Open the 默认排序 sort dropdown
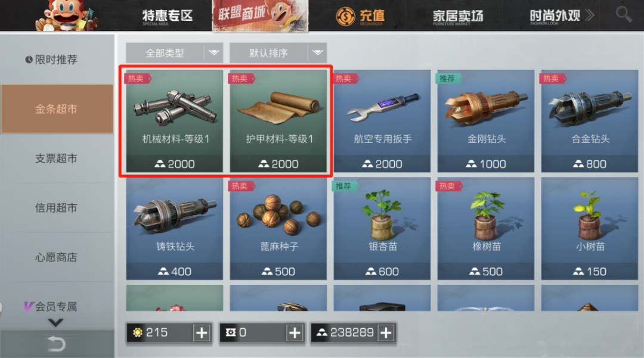 point(278,53)
